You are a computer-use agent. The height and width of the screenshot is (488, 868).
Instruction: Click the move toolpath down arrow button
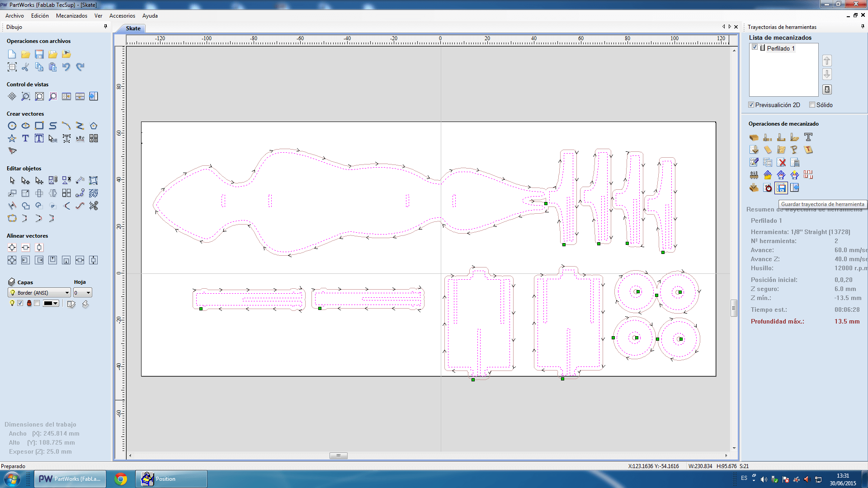[827, 74]
